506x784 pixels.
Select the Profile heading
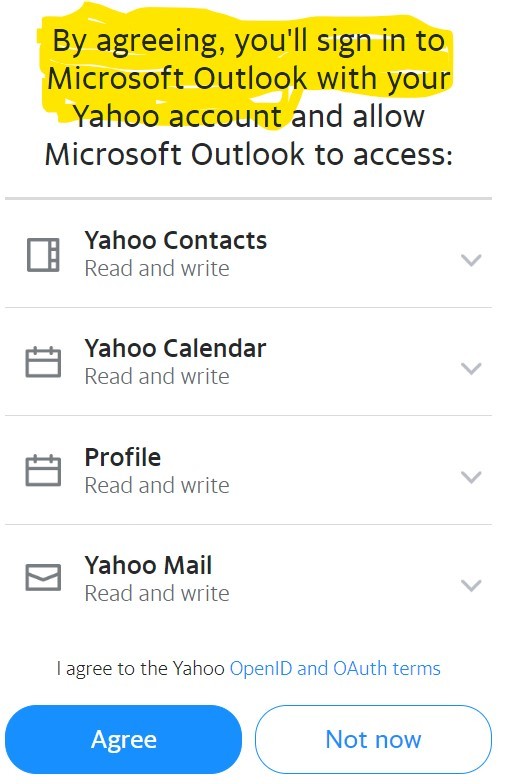coord(122,457)
